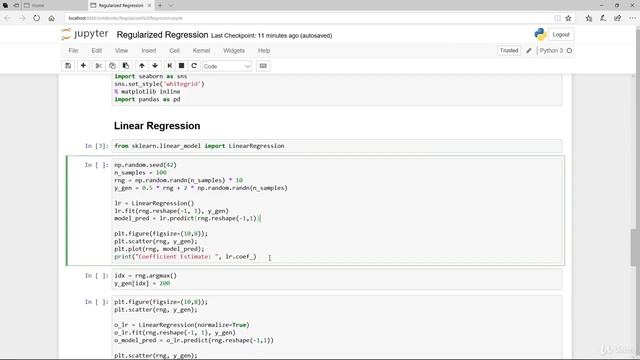Open the favorites hub icon

(x=588, y=18)
